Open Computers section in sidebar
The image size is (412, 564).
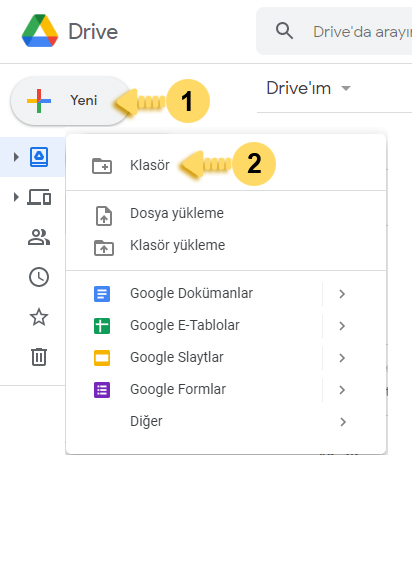[x=39, y=197]
